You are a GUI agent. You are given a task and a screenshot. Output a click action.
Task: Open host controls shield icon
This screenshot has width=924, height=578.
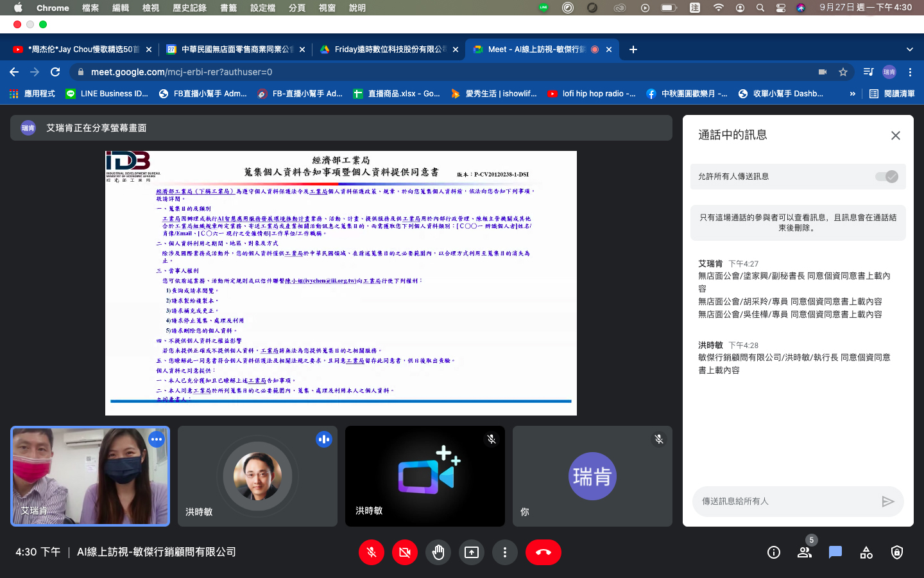coord(897,552)
